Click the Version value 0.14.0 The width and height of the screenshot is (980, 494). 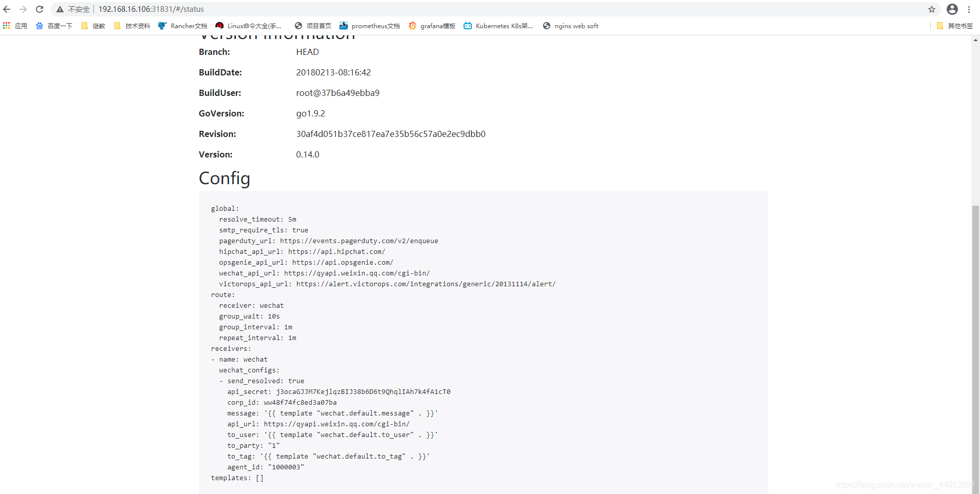coord(308,154)
